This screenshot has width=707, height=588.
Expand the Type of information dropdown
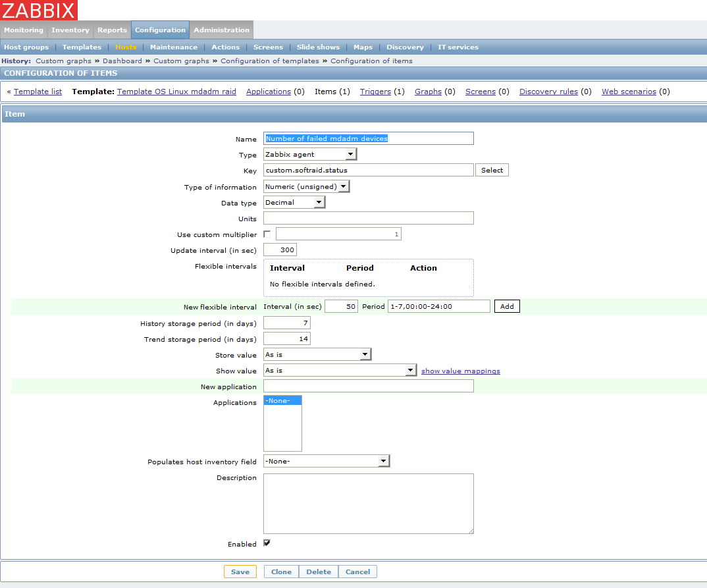306,186
